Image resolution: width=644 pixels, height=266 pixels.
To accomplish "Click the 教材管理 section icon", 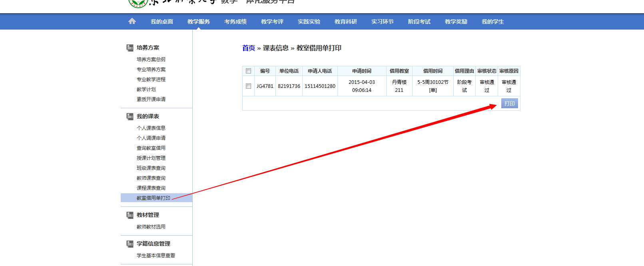I will 130,215.
